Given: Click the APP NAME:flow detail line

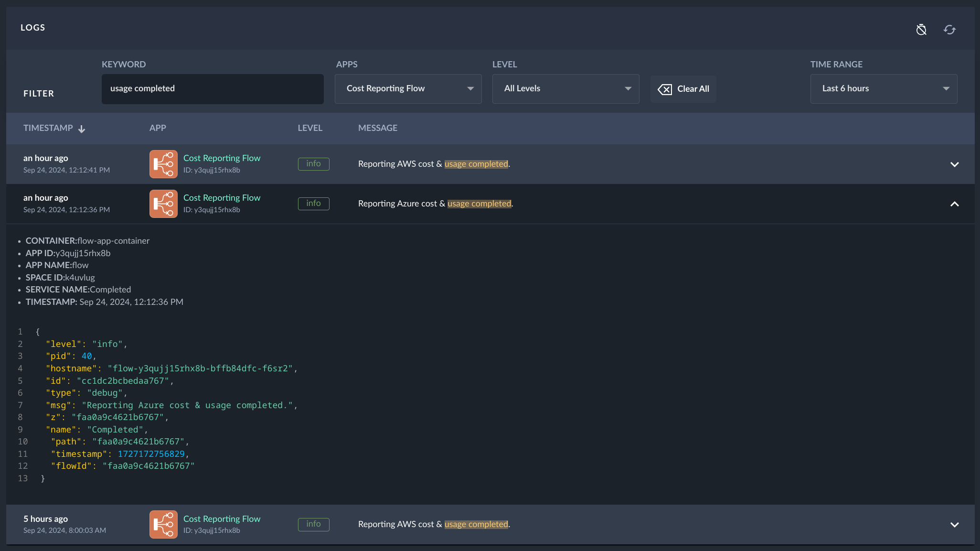Looking at the screenshot, I should click(57, 265).
